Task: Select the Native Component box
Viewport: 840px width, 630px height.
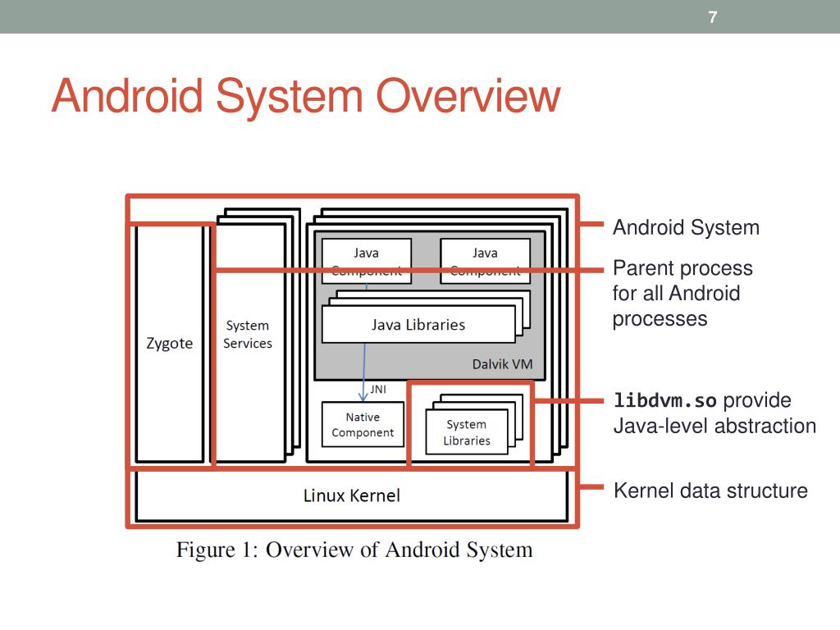Action: (363, 424)
